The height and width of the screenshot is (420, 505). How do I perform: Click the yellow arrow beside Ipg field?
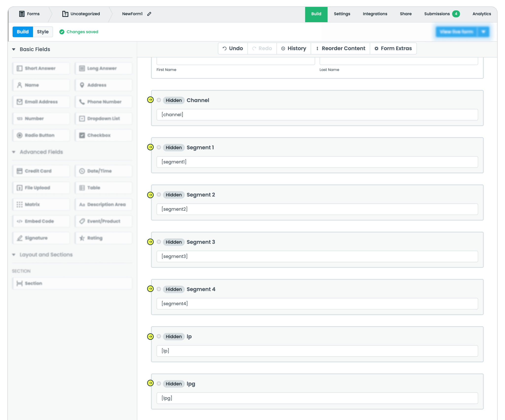150,383
